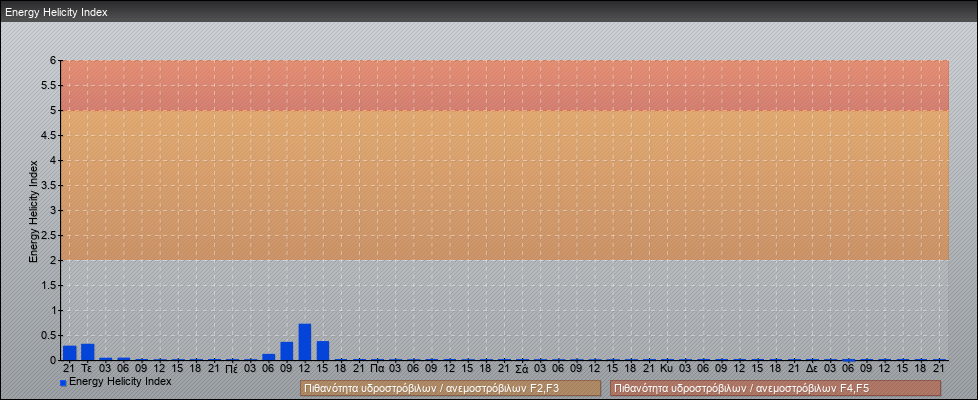The width and height of the screenshot is (978, 400).
Task: Select the Σά day marker on the timeline
Action: click(522, 369)
